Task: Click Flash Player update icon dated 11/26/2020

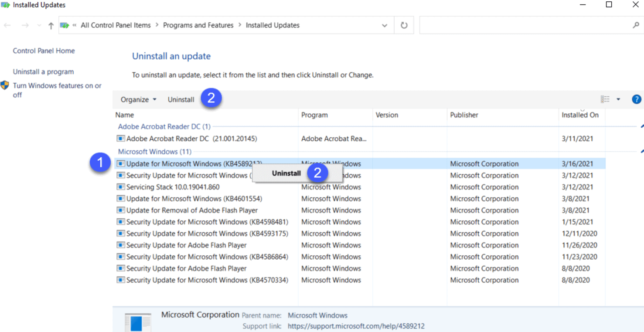Action: pos(121,245)
